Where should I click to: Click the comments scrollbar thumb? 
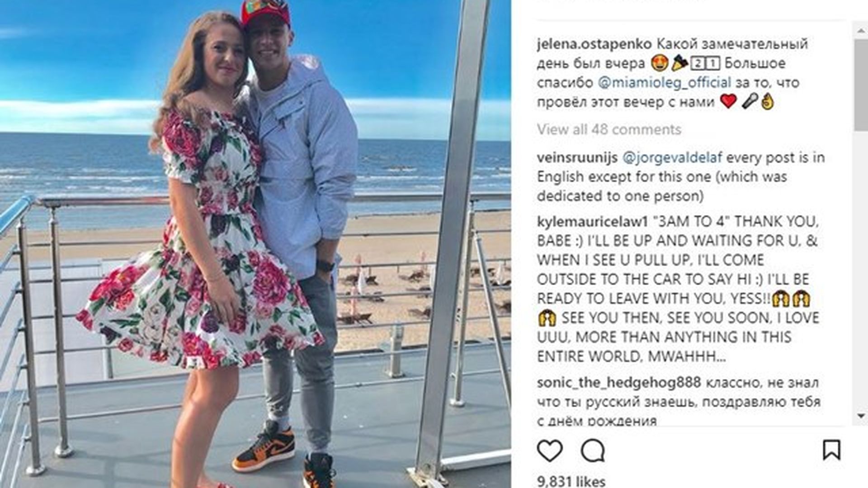coord(861,85)
